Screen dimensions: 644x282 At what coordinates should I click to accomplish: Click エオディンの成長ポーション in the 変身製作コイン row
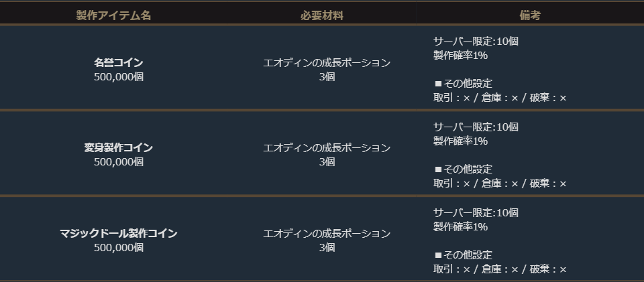[327, 147]
